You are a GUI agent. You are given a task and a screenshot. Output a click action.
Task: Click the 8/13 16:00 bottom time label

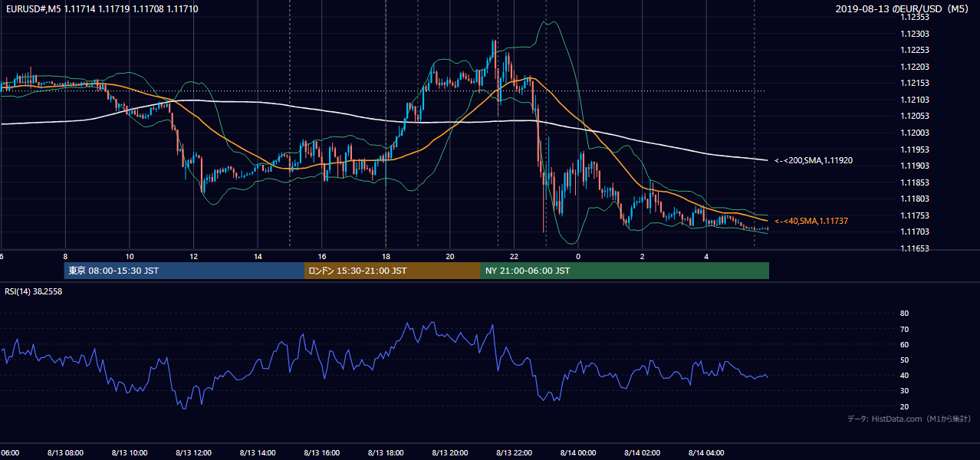[322, 453]
